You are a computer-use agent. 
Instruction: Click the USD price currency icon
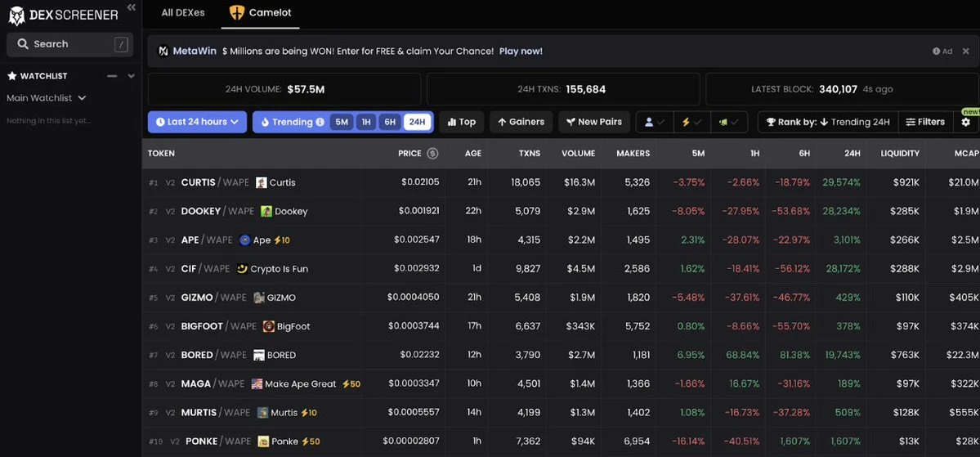432,154
